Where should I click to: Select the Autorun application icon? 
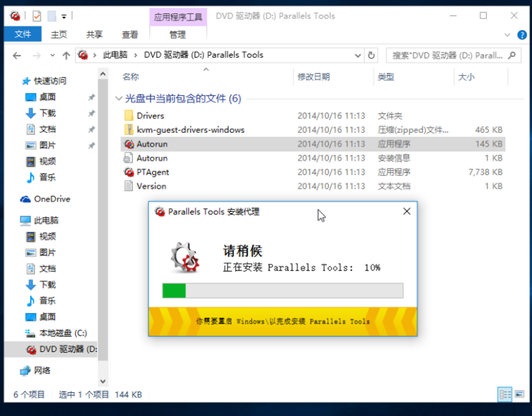[128, 144]
